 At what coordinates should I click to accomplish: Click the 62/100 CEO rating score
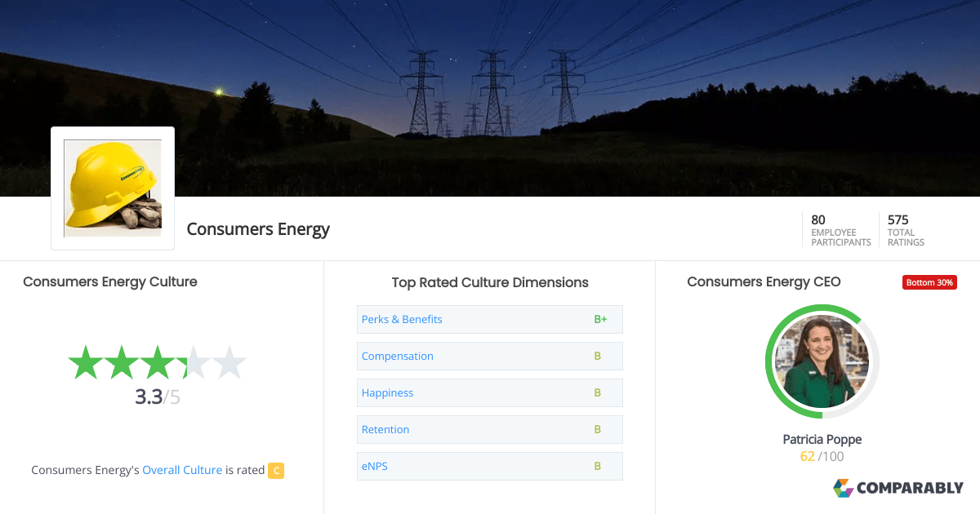[x=820, y=456]
